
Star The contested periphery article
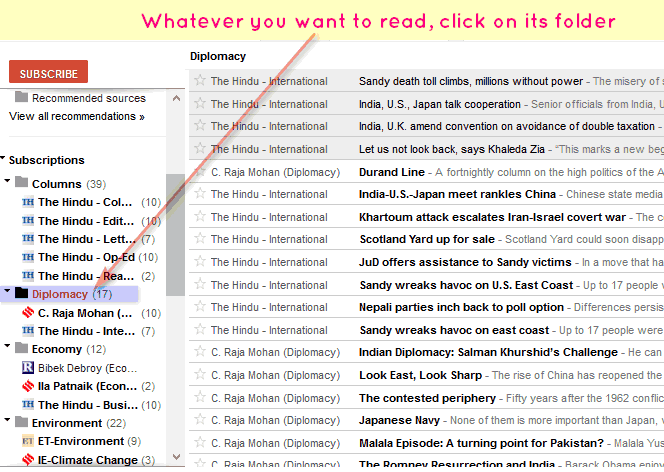200,397
